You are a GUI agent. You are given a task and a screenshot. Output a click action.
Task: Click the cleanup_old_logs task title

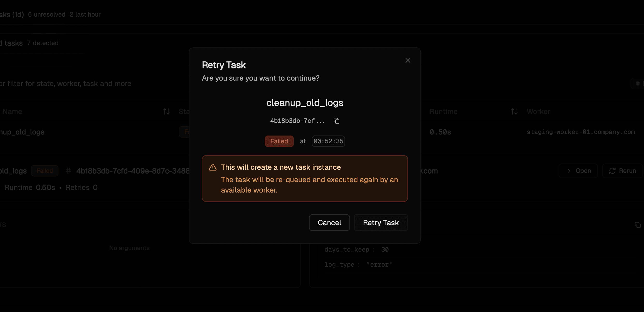[x=305, y=103]
